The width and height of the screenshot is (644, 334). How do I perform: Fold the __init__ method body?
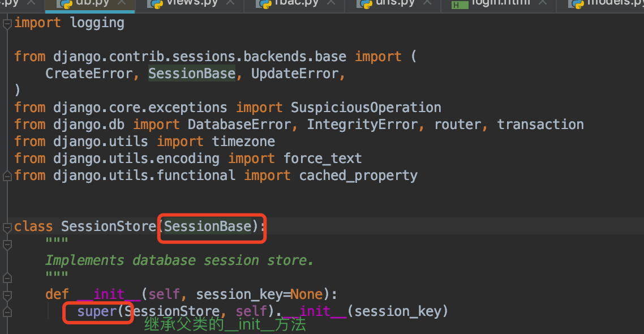point(7,296)
